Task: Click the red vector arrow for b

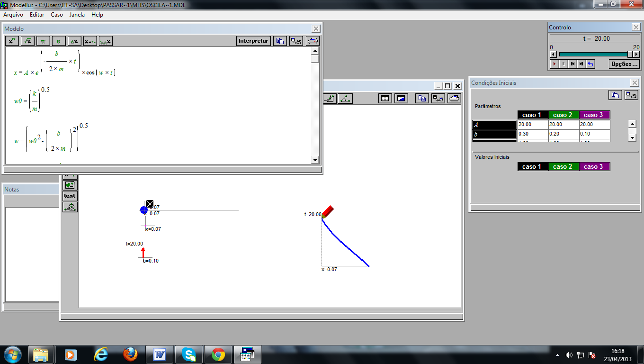Action: point(143,253)
